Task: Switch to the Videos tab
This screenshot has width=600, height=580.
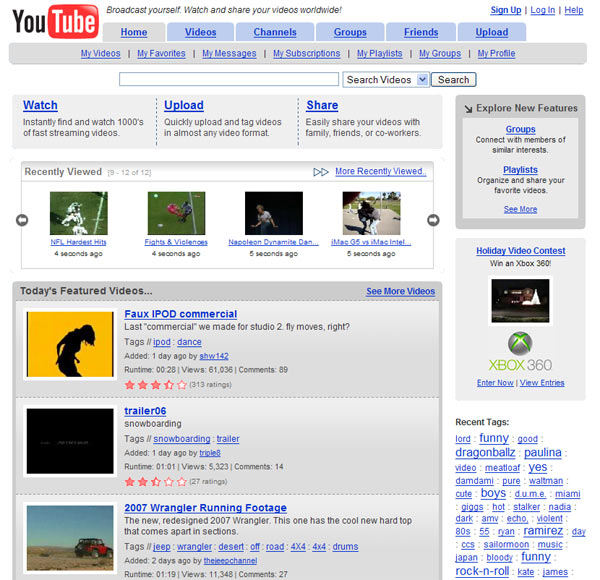Action: 201,32
